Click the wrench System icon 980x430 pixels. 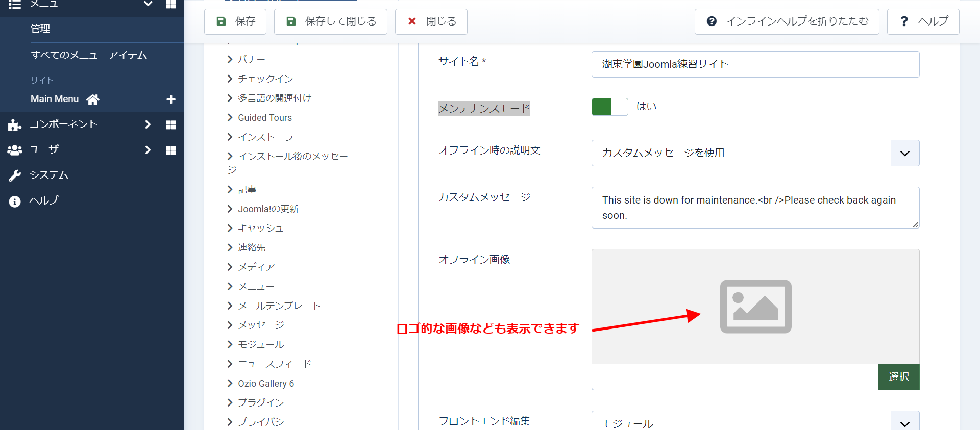[15, 175]
